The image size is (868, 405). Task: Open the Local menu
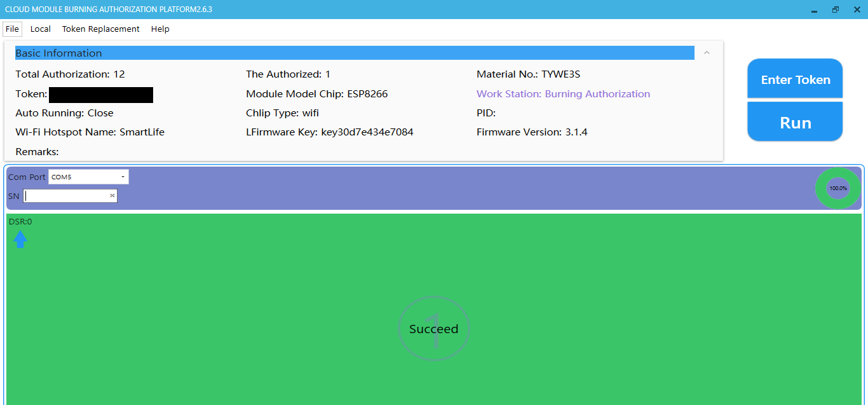41,29
